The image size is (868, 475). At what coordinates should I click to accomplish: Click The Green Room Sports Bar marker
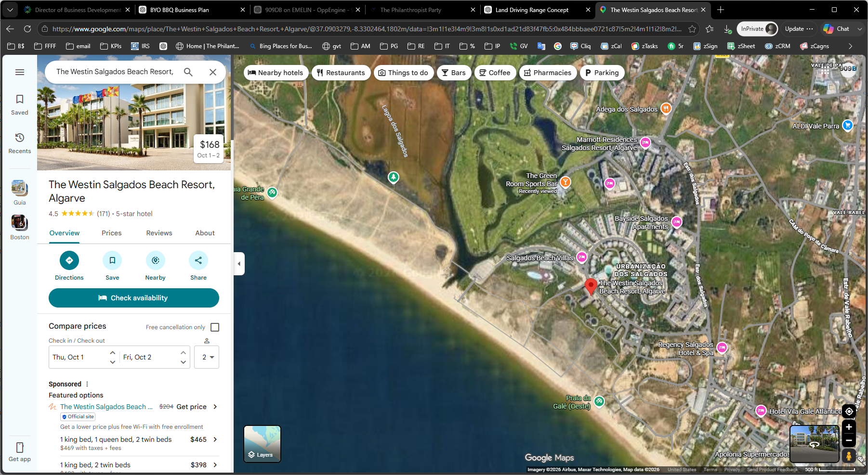[566, 182]
